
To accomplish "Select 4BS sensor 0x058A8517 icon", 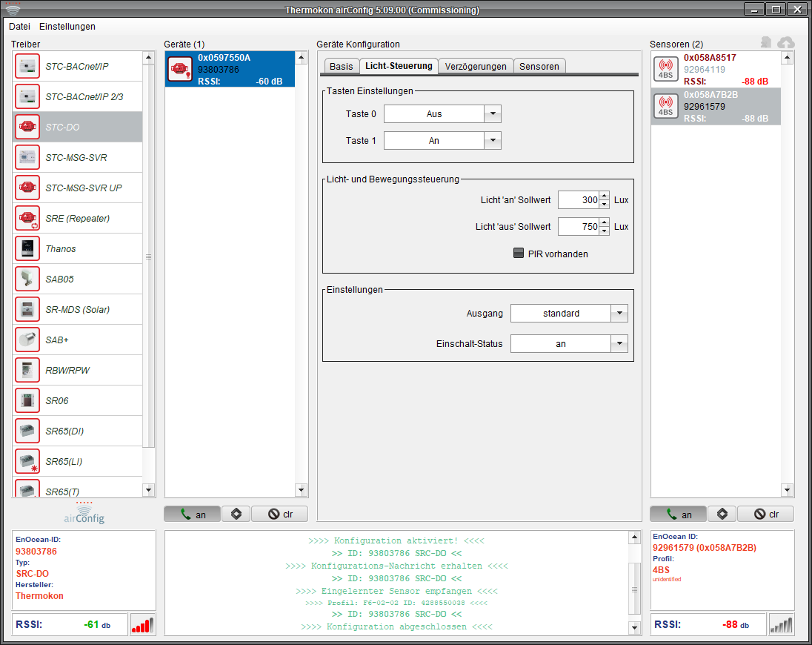I will tap(665, 69).
